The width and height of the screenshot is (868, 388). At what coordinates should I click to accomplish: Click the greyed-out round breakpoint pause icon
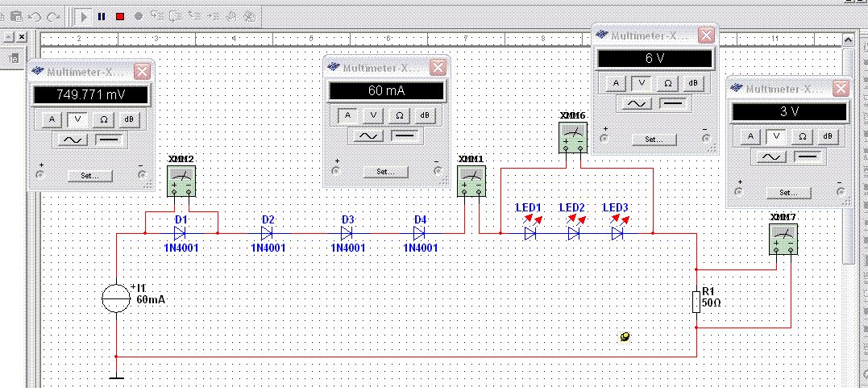tap(139, 17)
